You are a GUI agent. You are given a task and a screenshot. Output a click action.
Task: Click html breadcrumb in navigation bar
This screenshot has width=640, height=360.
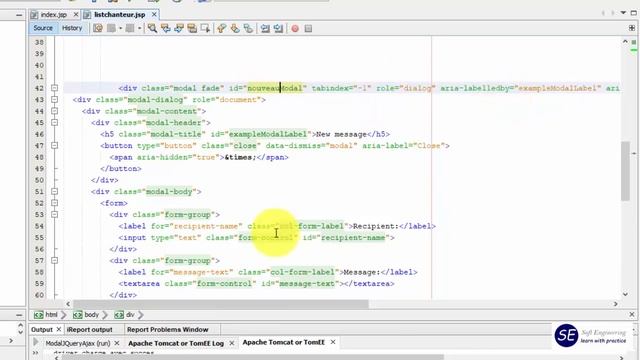(46, 315)
